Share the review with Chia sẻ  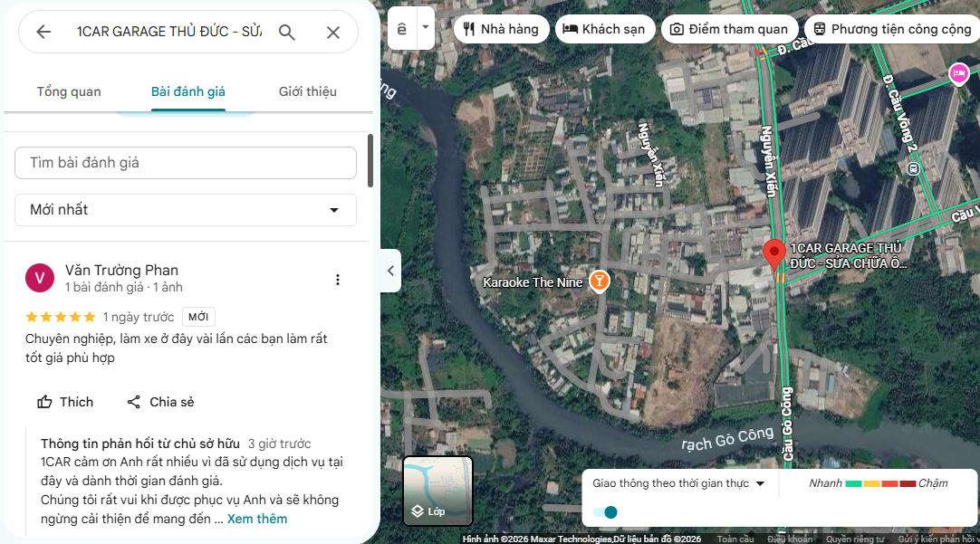tap(160, 402)
